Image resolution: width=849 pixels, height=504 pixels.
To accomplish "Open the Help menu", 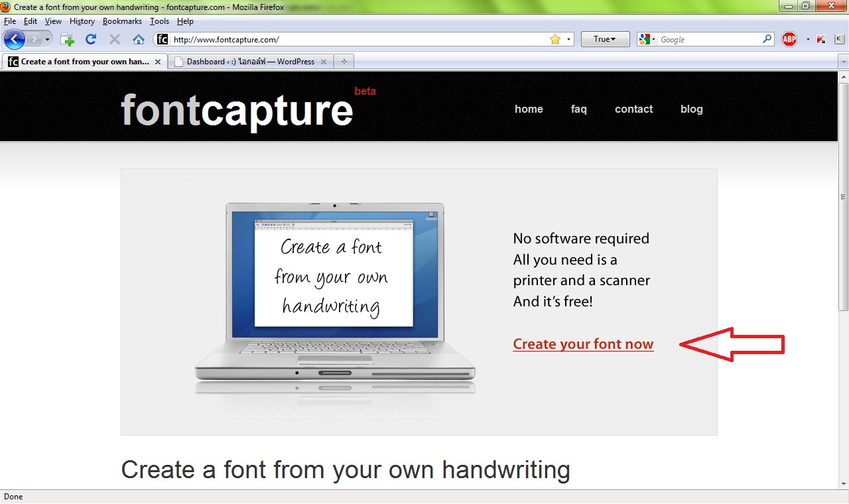I will [x=185, y=21].
